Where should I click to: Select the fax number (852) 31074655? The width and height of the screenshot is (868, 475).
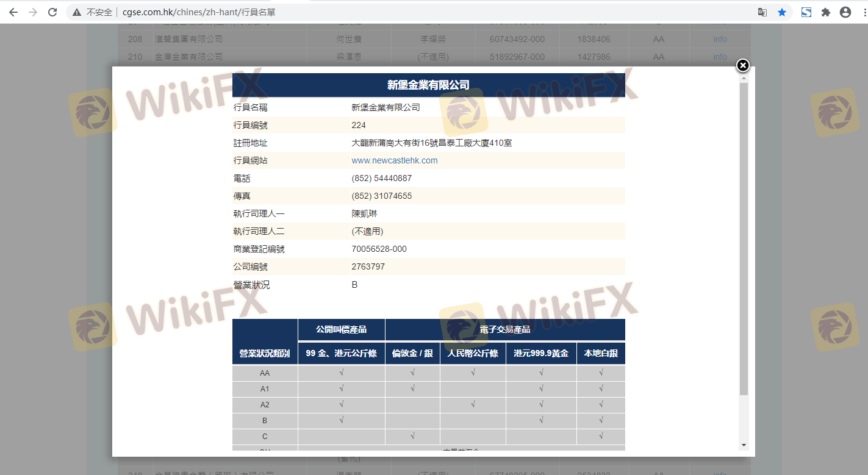(382, 196)
